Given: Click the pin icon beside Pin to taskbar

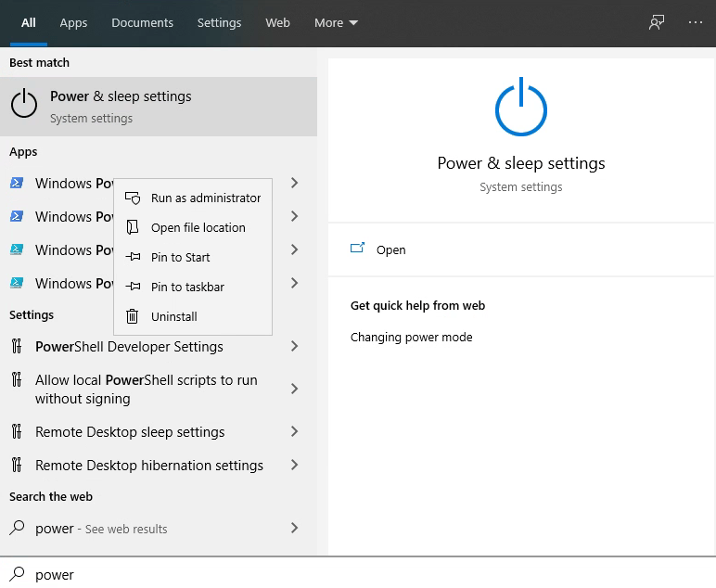Looking at the screenshot, I should [133, 287].
